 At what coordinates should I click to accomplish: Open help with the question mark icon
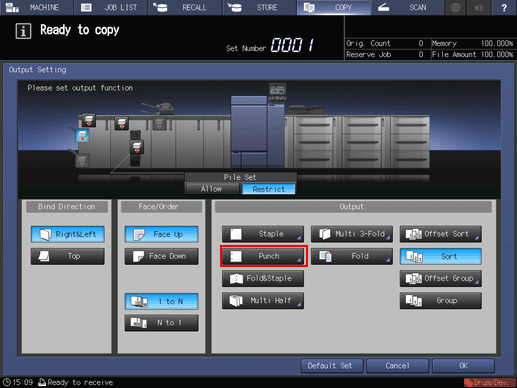point(504,7)
